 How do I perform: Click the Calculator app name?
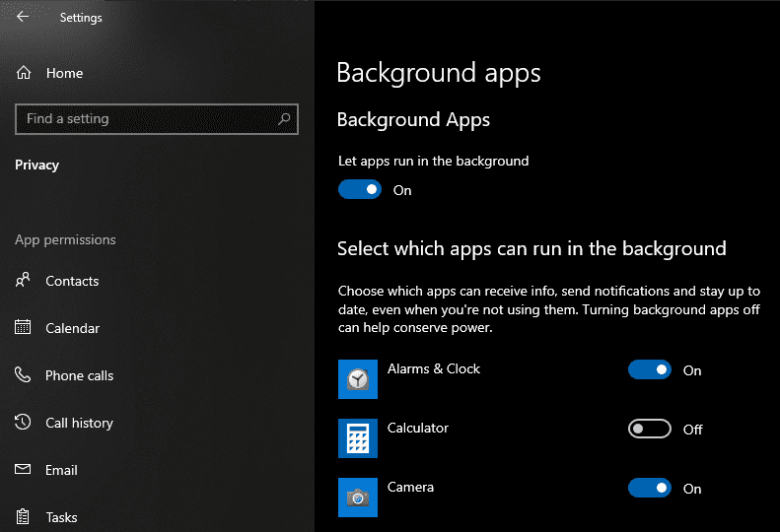pos(418,428)
